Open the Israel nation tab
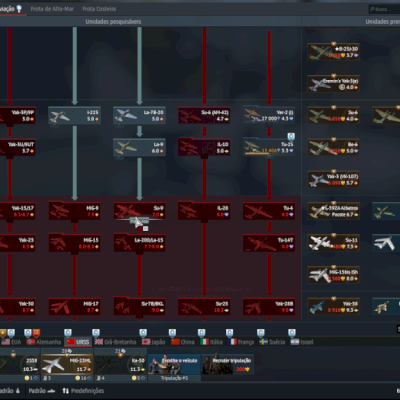Image resolution: width=400 pixels, height=400 pixels. click(x=302, y=342)
